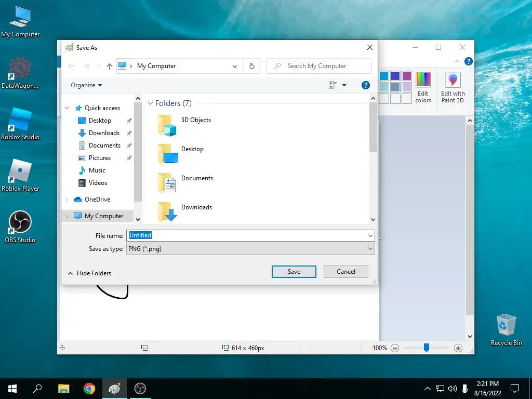The image size is (532, 399).
Task: Open taskbar search icon
Action: point(37,389)
